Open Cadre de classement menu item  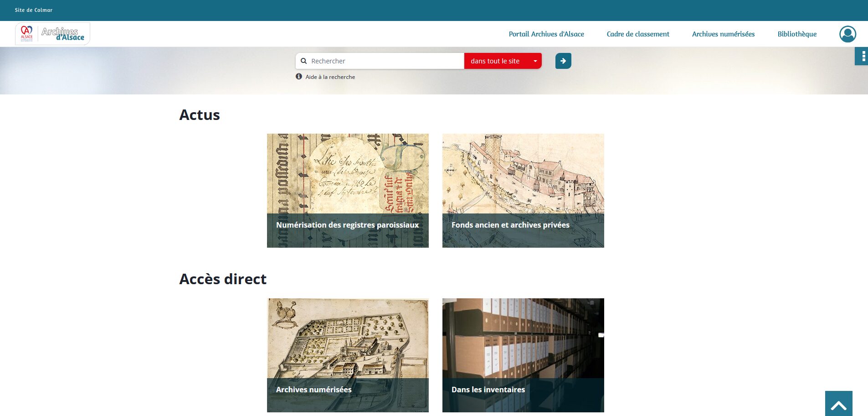pyautogui.click(x=638, y=34)
